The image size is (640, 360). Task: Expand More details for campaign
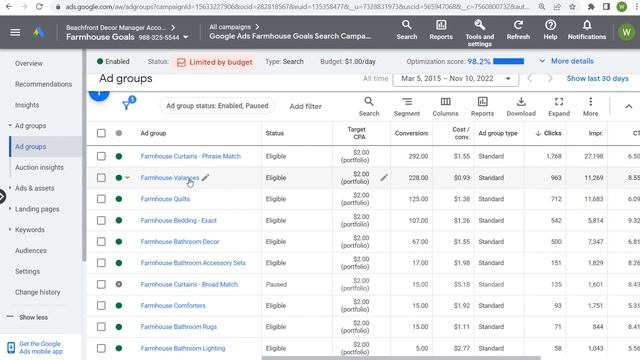tap(567, 61)
